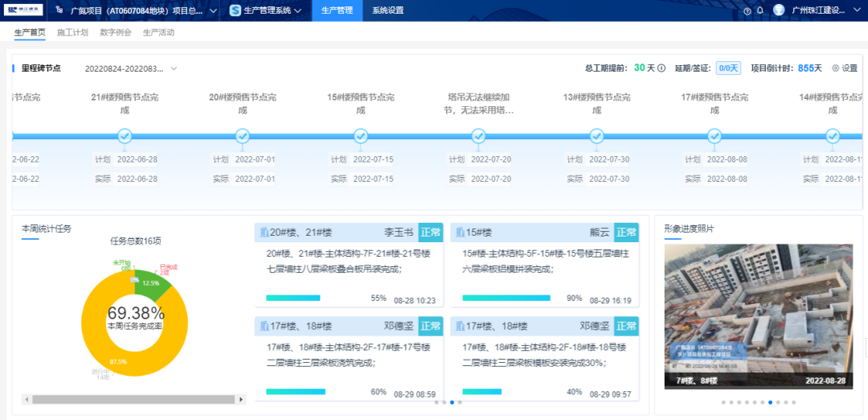Click checkmark node for 2022-07-15 milestone
Image resolution: width=868 pixels, height=420 pixels.
[x=361, y=136]
